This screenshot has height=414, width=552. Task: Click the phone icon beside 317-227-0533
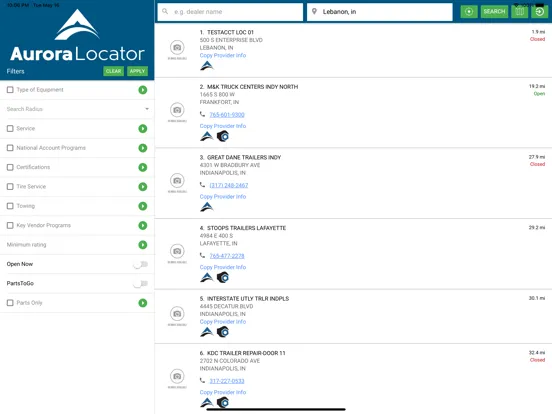(202, 380)
